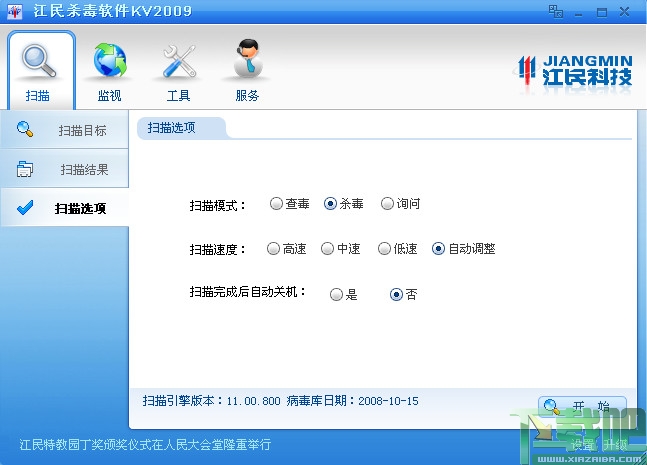Select 是 for auto shutdown after scan

click(x=344, y=294)
